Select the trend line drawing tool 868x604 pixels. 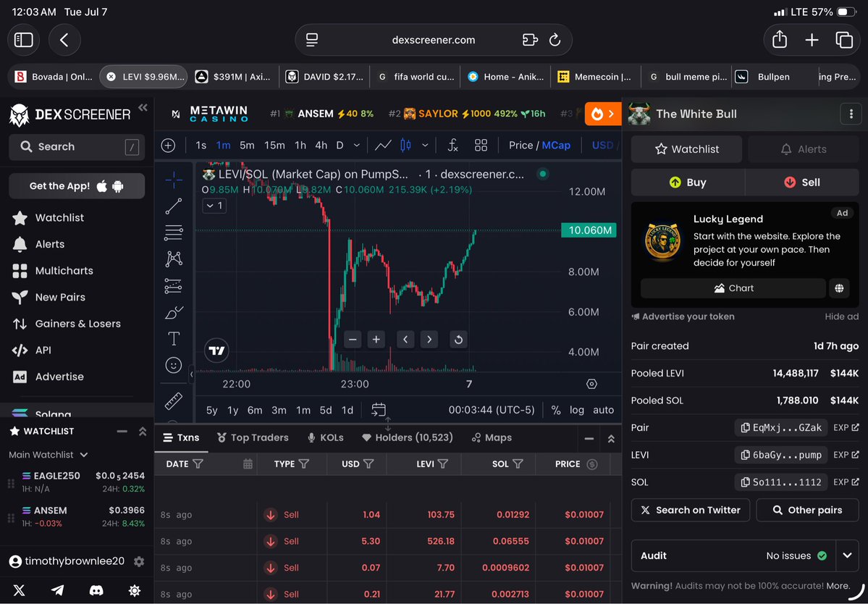tap(174, 206)
